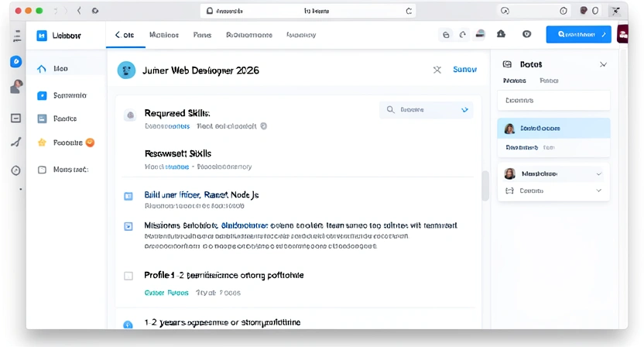Click the arrow on the blue primary button
644x347 pixels.
[x=604, y=35]
